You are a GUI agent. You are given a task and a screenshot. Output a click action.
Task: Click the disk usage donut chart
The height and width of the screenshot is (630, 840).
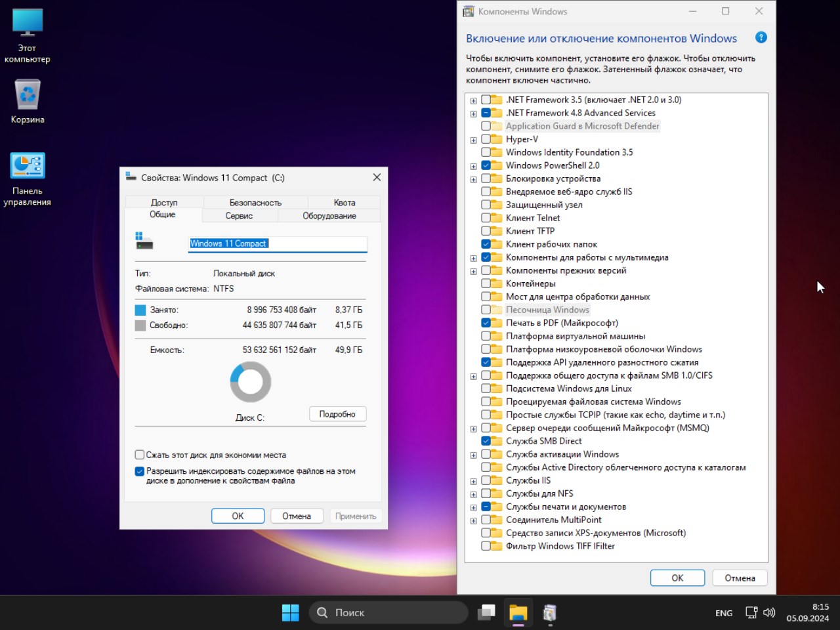click(x=250, y=382)
